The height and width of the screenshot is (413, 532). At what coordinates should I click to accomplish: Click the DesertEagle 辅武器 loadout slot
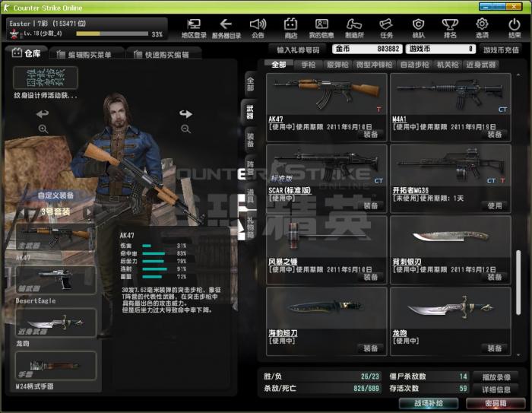[x=55, y=280]
